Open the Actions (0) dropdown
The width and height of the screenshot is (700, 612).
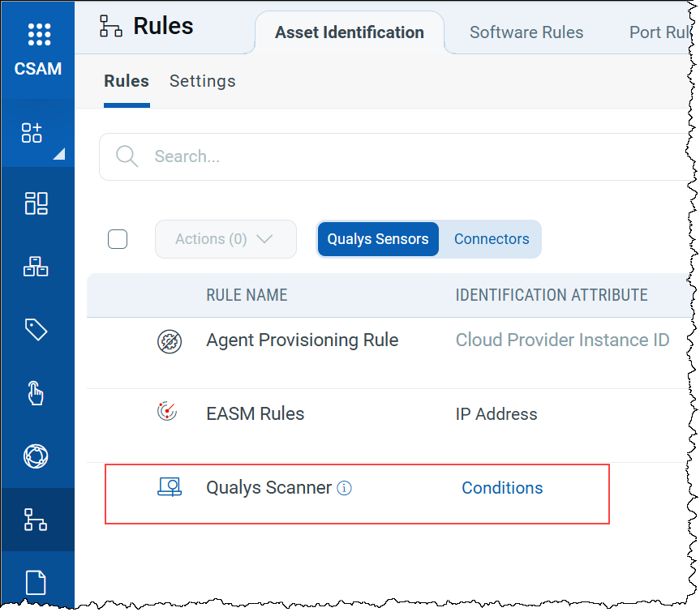pos(225,239)
